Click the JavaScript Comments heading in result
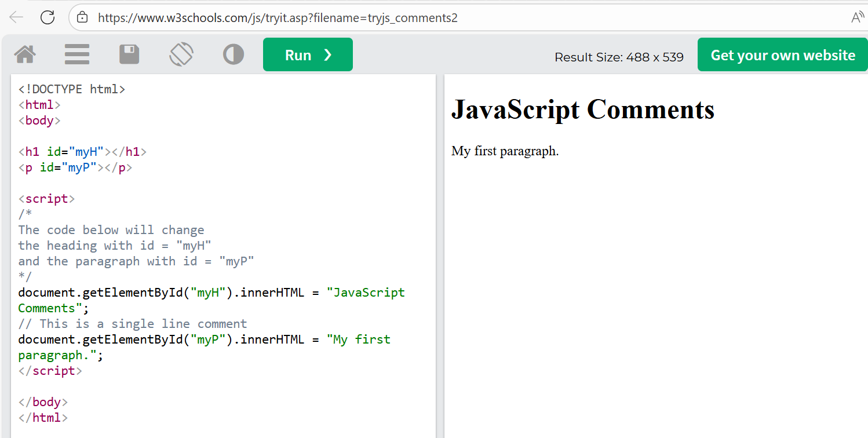This screenshot has height=438, width=868. pyautogui.click(x=582, y=109)
